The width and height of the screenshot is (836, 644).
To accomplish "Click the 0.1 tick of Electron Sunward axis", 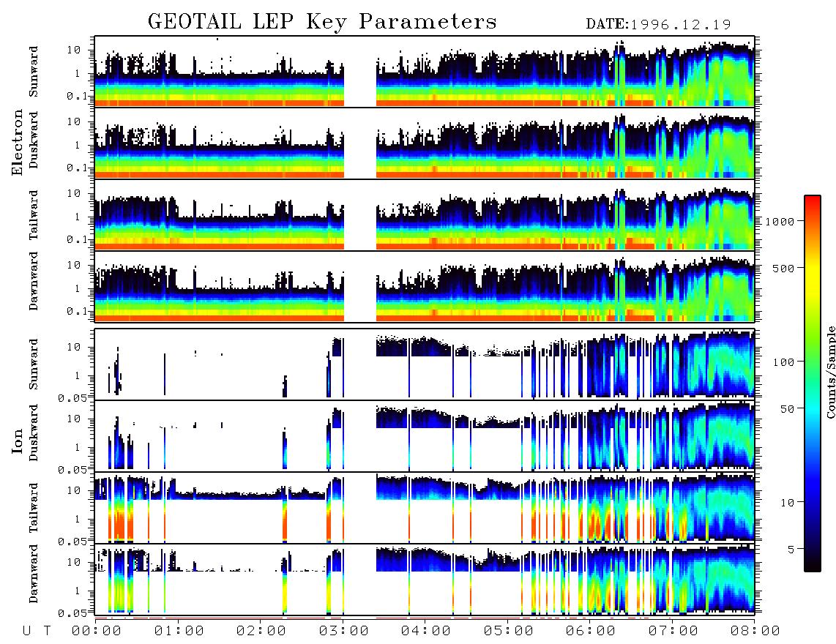I will (x=78, y=95).
